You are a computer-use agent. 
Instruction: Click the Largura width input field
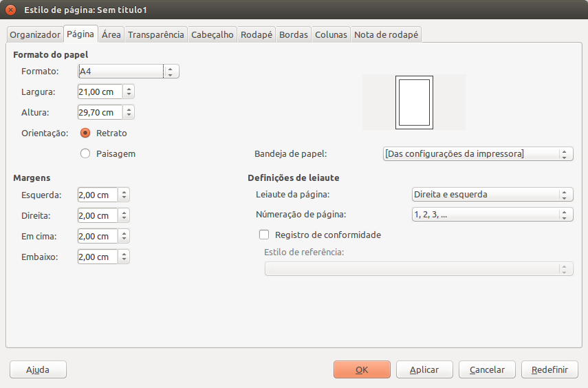100,91
